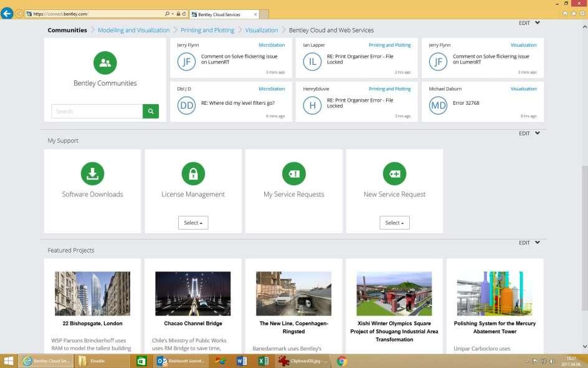Open the Windows Start button
The height and width of the screenshot is (368, 588).
[x=8, y=361]
